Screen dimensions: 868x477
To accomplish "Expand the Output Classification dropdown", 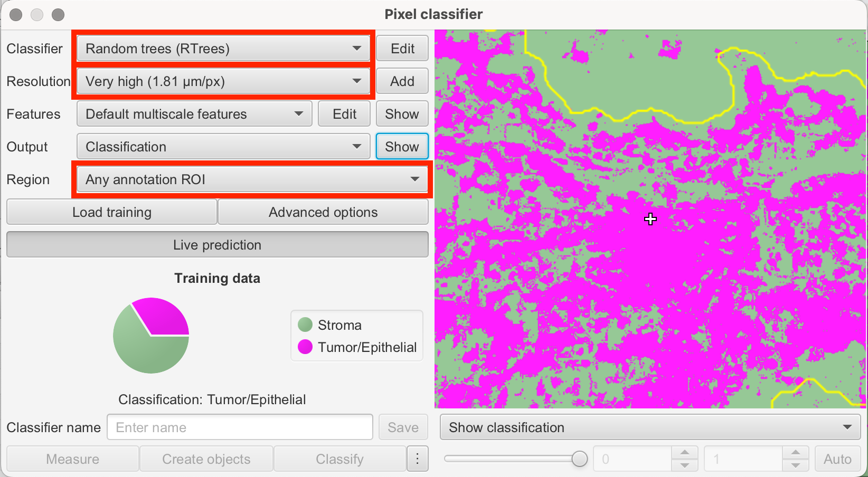I will [x=223, y=147].
